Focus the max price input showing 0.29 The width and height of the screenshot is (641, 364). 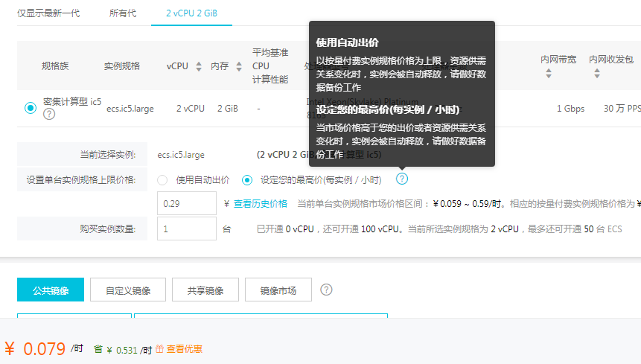(x=187, y=203)
